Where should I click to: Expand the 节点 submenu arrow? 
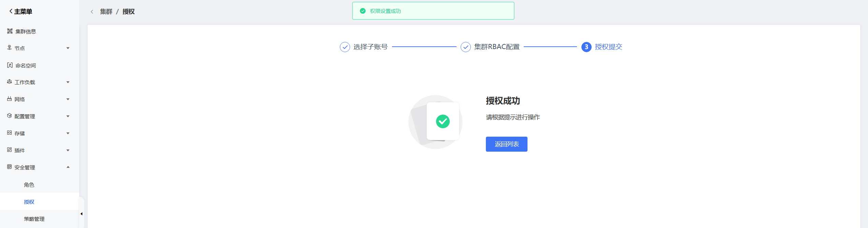(68, 48)
